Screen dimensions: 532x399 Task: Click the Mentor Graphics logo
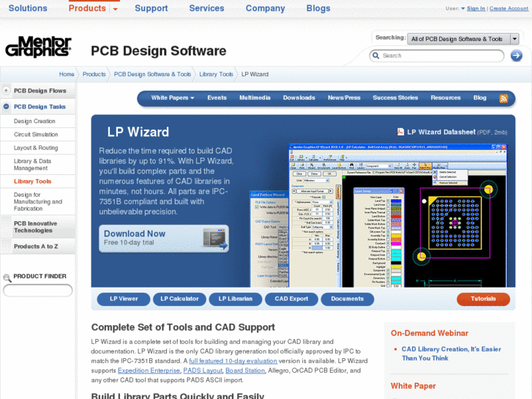pyautogui.click(x=38, y=47)
